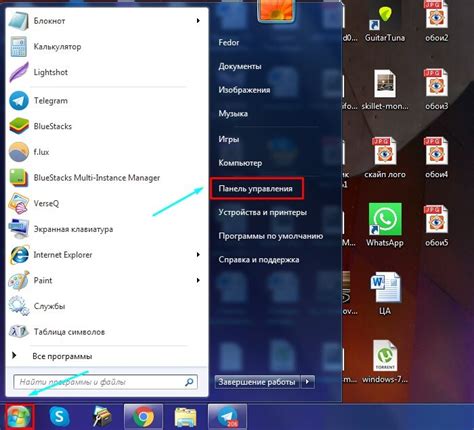474x430 pixels.
Task: Open the f.lux program icon
Action: pyautogui.click(x=19, y=152)
